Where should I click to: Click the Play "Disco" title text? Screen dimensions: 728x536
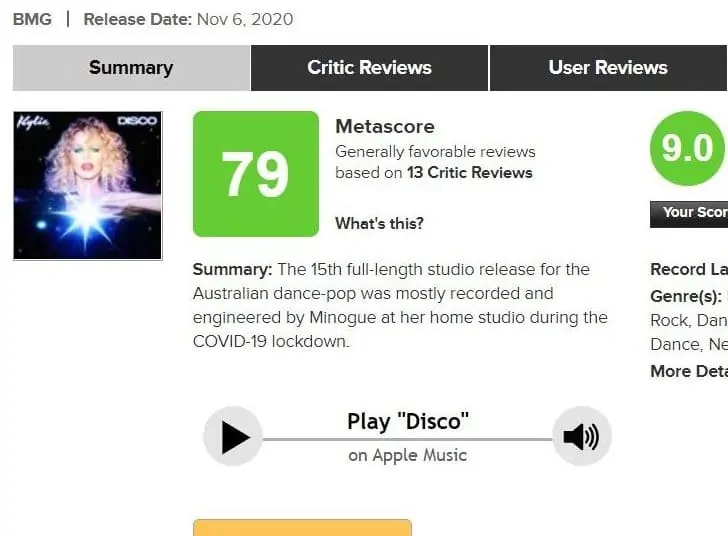[408, 421]
